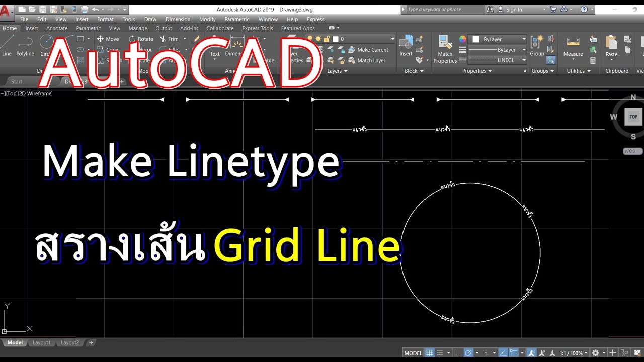
Task: Click the ViewCube W compass direction
Action: pos(614,117)
